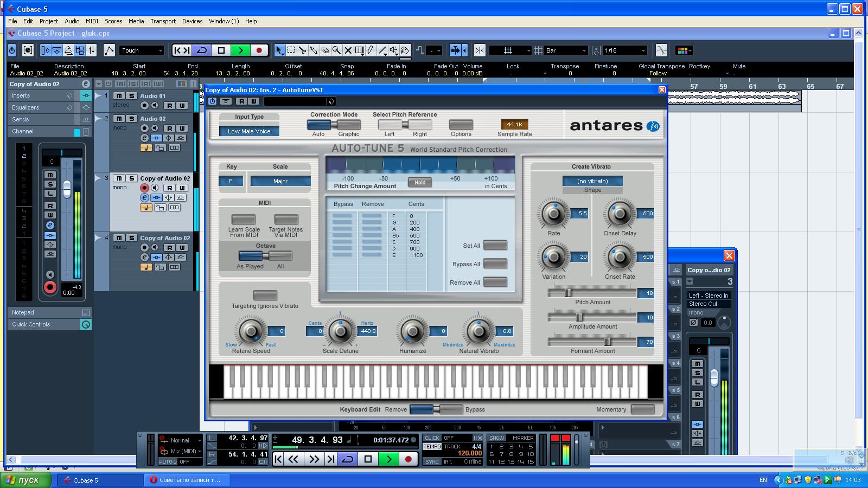Click the Set All button

495,246
